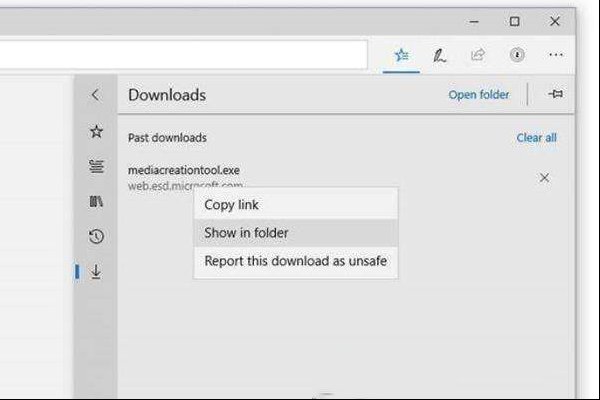Open the Favorites star in hub sidebar
This screenshot has width=600, height=400.
[x=96, y=131]
